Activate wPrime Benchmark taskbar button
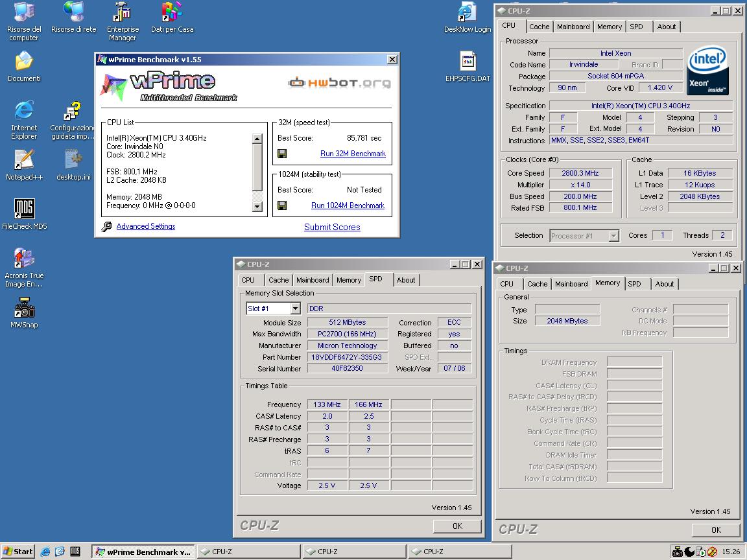 [143, 552]
